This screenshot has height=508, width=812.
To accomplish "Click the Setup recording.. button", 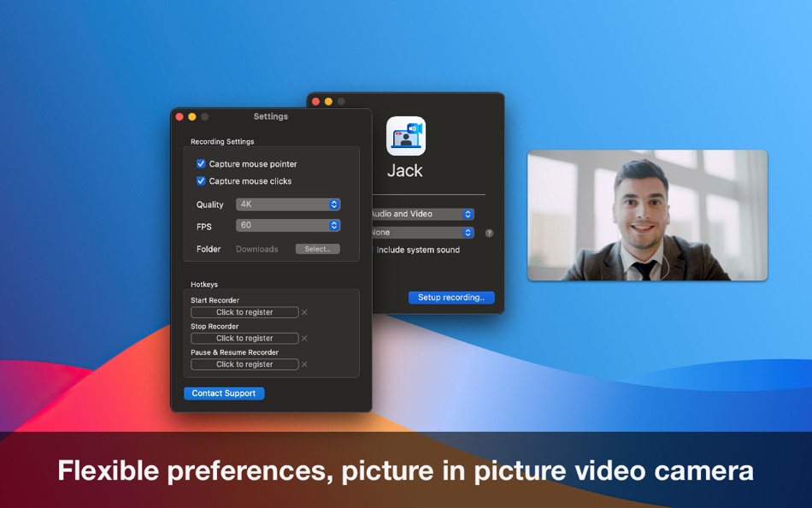I will click(451, 298).
